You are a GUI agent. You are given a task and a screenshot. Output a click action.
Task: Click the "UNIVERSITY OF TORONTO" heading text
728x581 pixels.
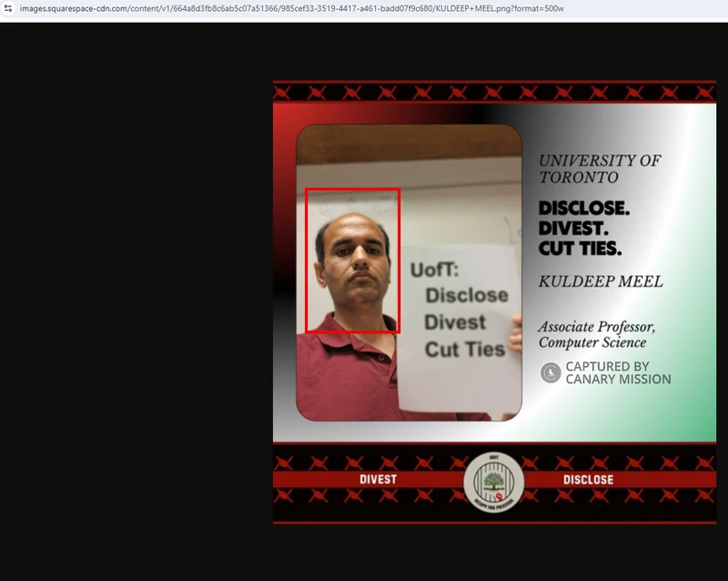coord(600,168)
